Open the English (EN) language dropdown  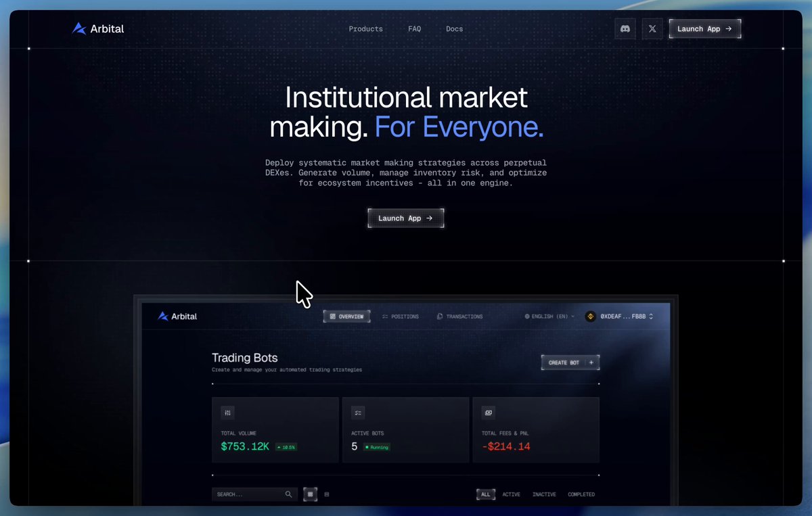(x=549, y=316)
